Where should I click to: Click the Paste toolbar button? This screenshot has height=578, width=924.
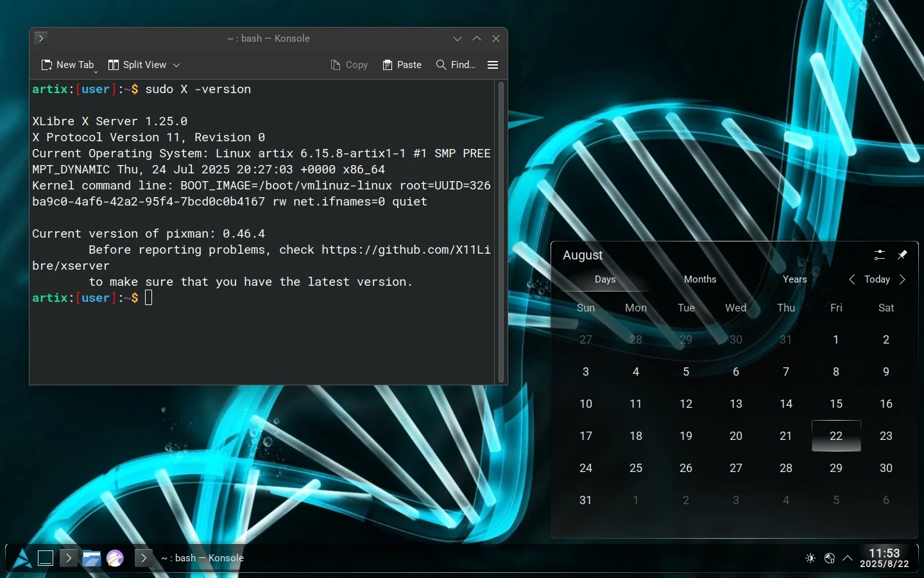pyautogui.click(x=402, y=65)
